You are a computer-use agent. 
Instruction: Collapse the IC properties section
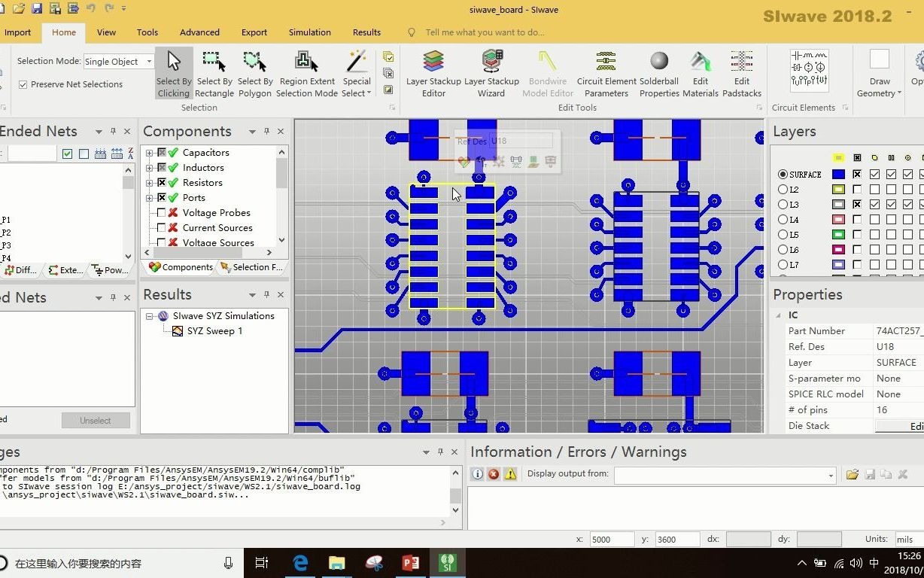pyautogui.click(x=779, y=315)
